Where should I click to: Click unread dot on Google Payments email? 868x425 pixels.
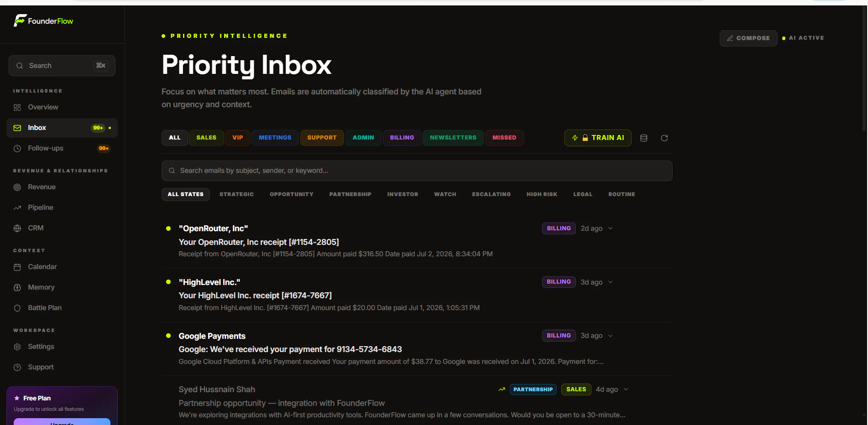click(x=168, y=336)
